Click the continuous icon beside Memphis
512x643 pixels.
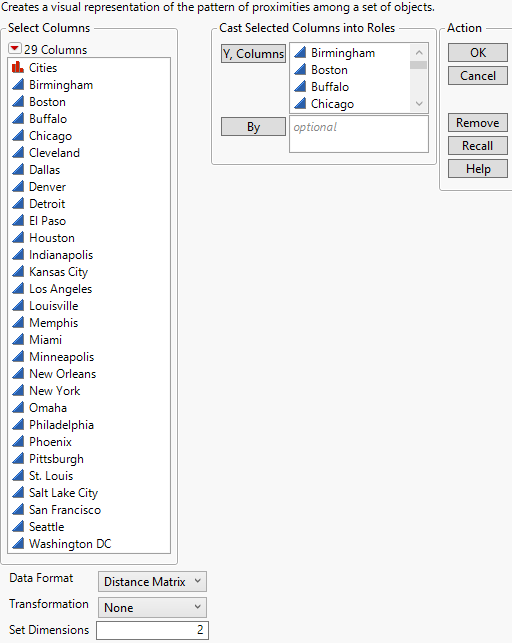pos(18,323)
